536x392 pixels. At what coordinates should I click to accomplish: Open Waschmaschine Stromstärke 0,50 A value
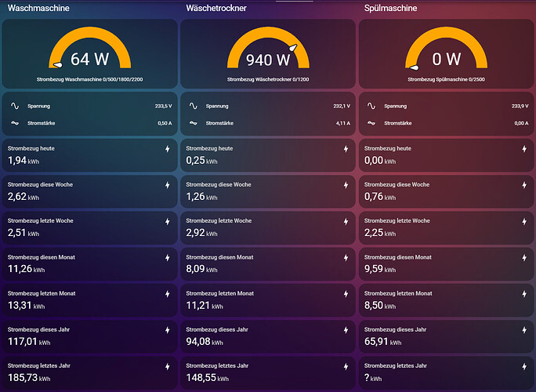(165, 123)
